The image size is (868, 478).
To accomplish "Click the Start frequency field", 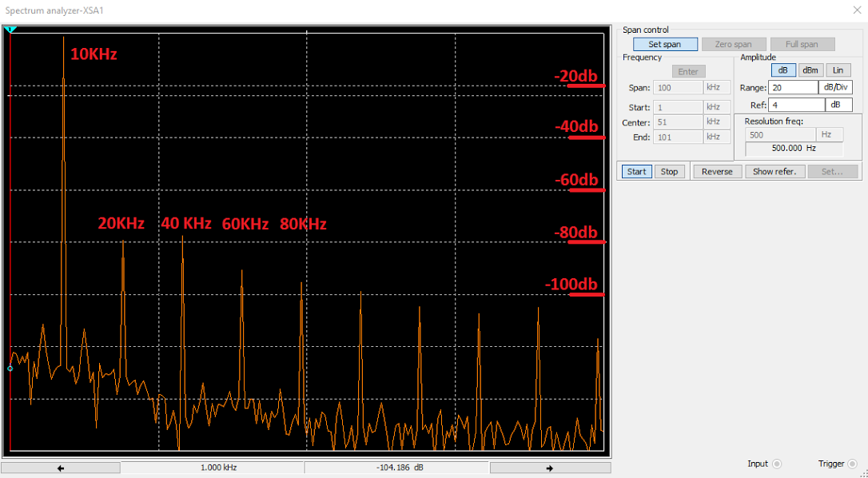I will tap(678, 107).
